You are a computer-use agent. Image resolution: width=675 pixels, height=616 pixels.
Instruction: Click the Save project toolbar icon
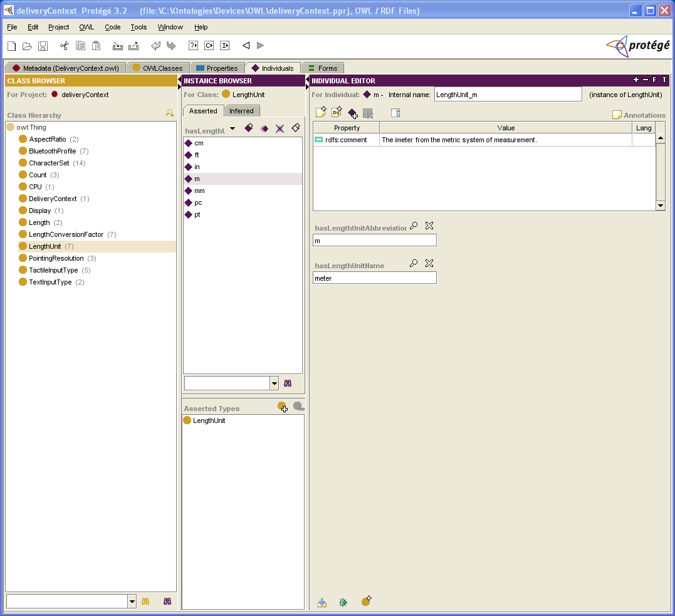point(43,46)
